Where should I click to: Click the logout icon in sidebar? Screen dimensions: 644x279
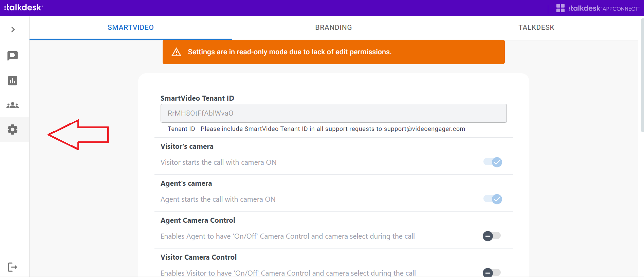(12, 267)
